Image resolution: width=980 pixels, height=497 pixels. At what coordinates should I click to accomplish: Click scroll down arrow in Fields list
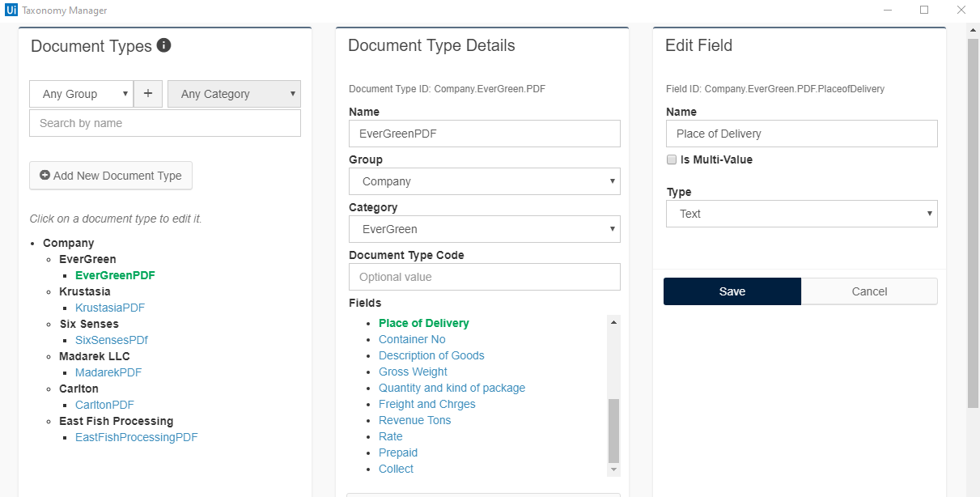pos(613,469)
